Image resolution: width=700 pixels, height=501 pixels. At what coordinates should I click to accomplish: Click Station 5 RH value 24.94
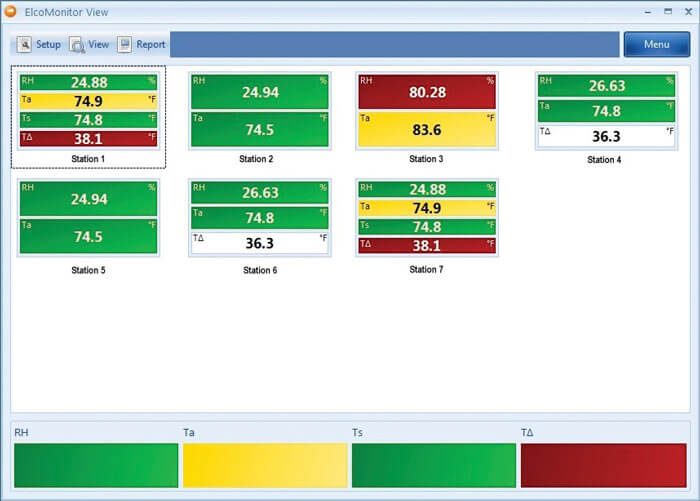point(88,199)
